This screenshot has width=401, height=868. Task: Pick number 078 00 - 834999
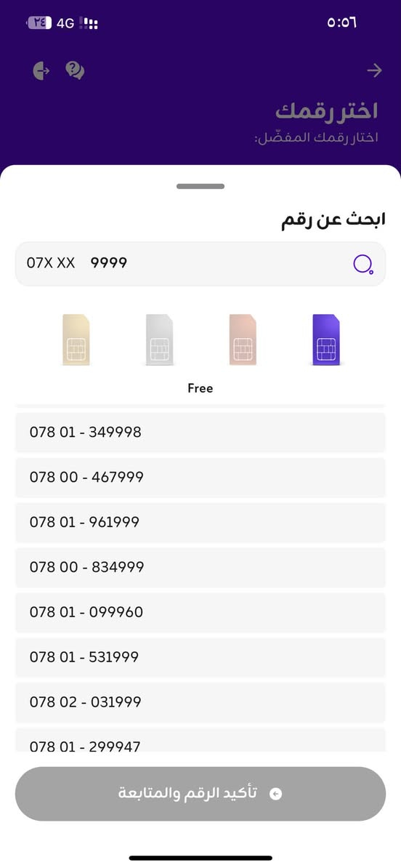[200, 568]
